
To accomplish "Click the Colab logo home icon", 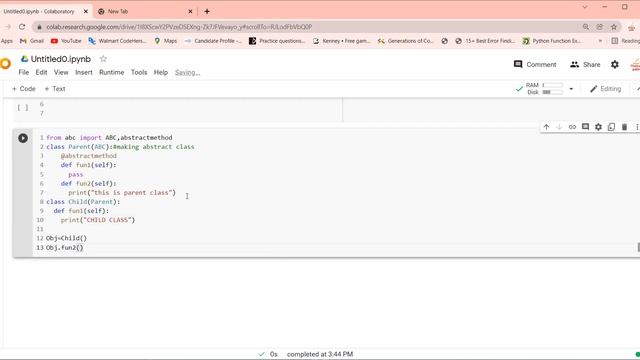I will [x=5, y=64].
